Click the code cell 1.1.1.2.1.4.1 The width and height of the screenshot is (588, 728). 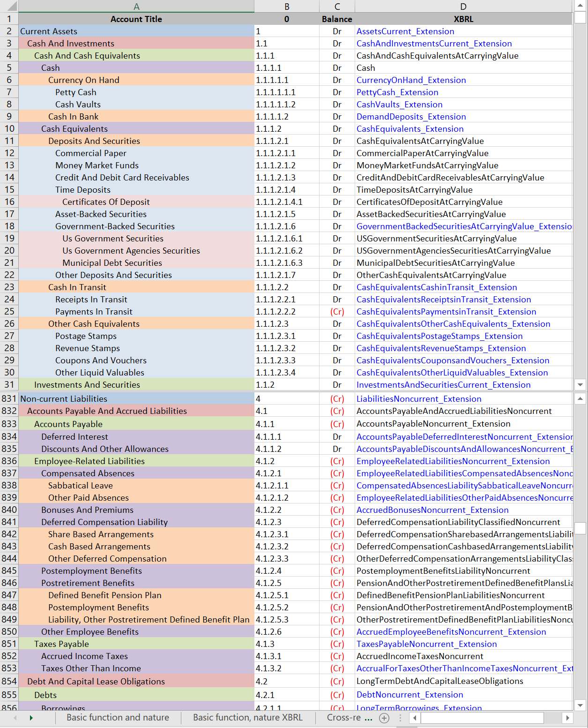coord(287,202)
